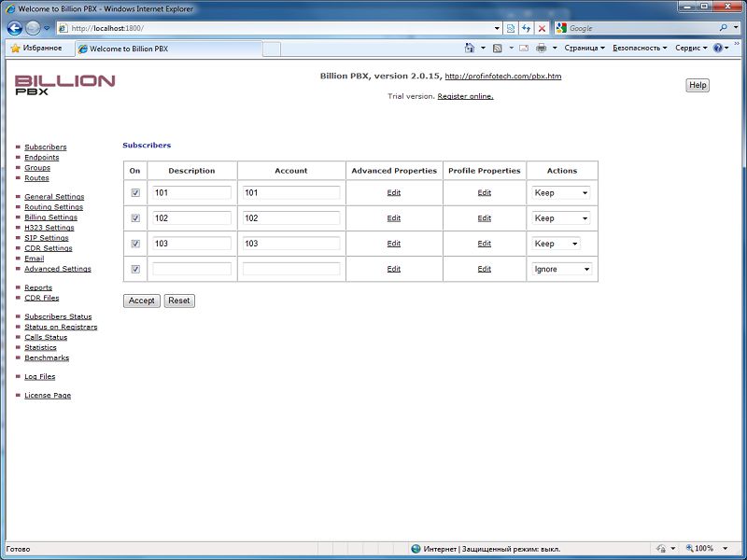Click the Description field containing 101
Image resolution: width=747 pixels, height=560 pixels.
[192, 193]
